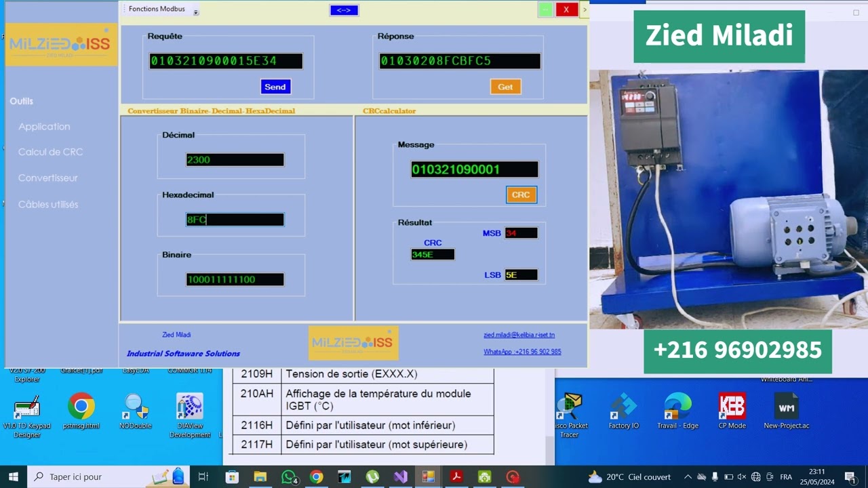This screenshot has width=868, height=488.
Task: Click the 210AH IGBT temperature row
Action: click(363, 400)
